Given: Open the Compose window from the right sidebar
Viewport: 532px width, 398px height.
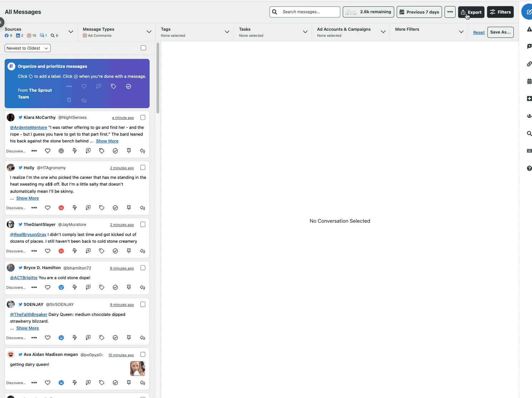Looking at the screenshot, I should (x=529, y=11).
